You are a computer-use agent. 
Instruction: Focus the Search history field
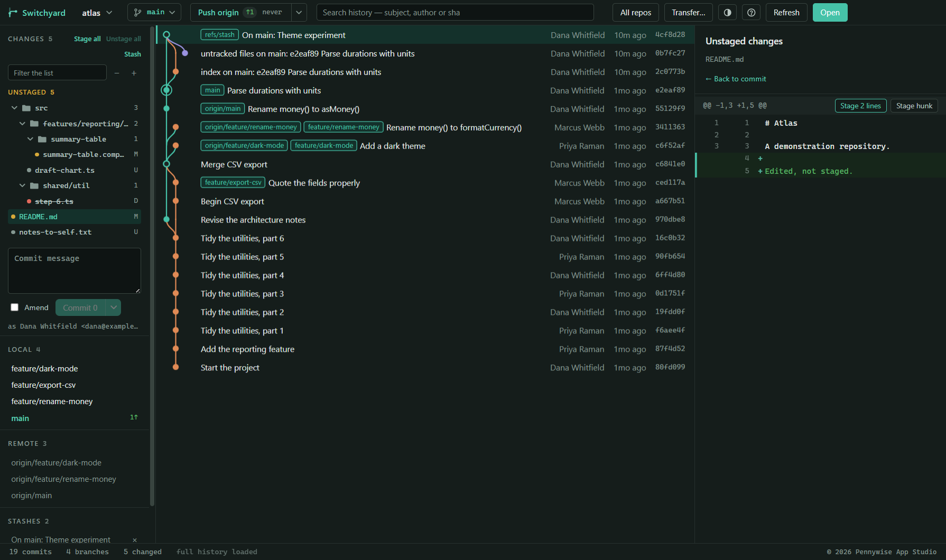click(x=455, y=12)
